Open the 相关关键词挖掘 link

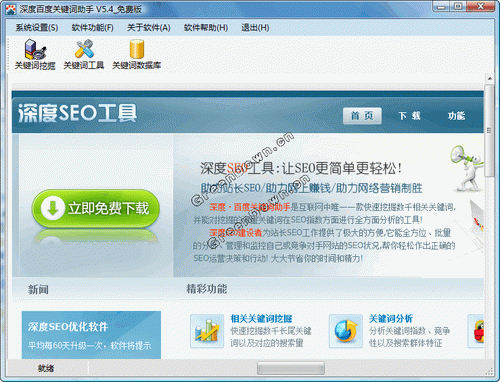coord(261,319)
